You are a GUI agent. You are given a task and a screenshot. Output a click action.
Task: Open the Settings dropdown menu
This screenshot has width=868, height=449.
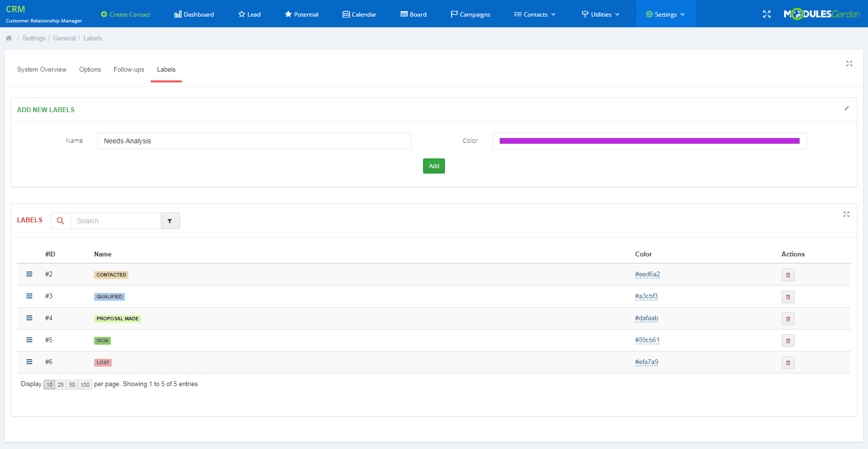pos(666,14)
